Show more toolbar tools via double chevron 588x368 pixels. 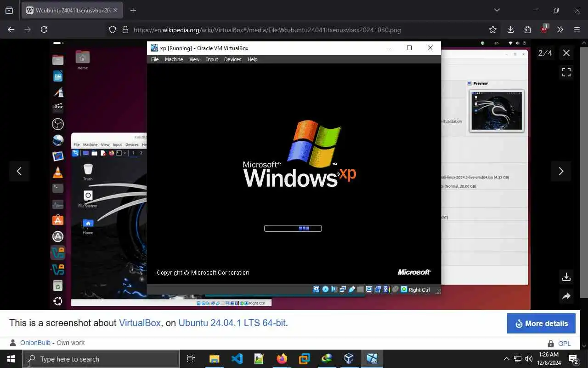[560, 29]
